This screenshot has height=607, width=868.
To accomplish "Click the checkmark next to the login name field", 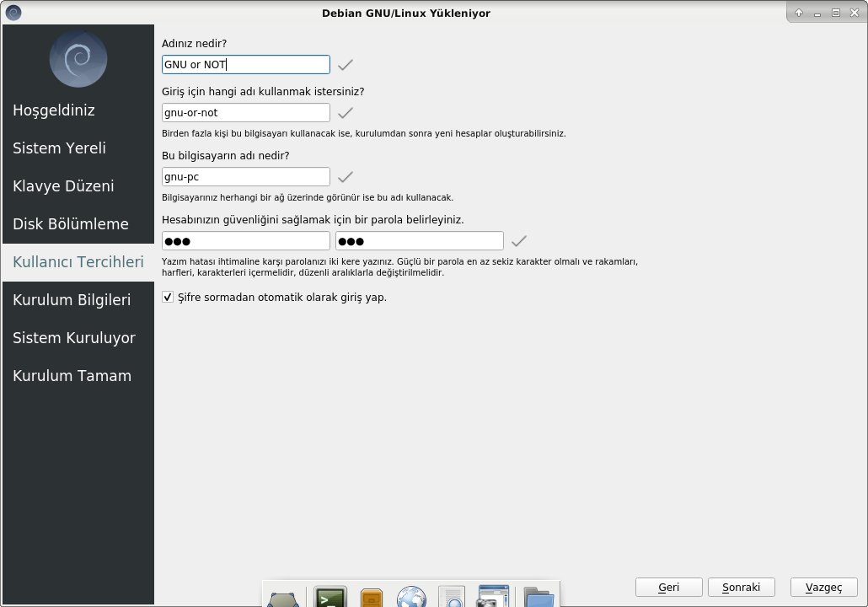I will pyautogui.click(x=346, y=113).
